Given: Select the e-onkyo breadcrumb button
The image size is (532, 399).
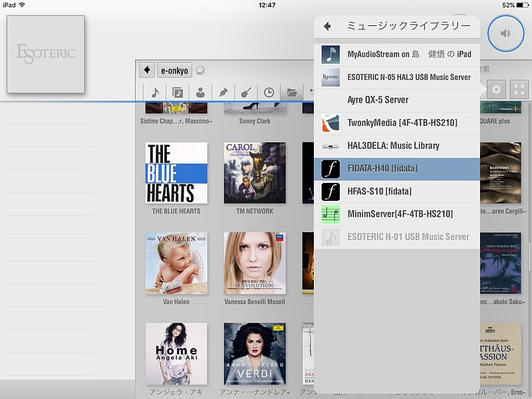Looking at the screenshot, I should tap(174, 70).
